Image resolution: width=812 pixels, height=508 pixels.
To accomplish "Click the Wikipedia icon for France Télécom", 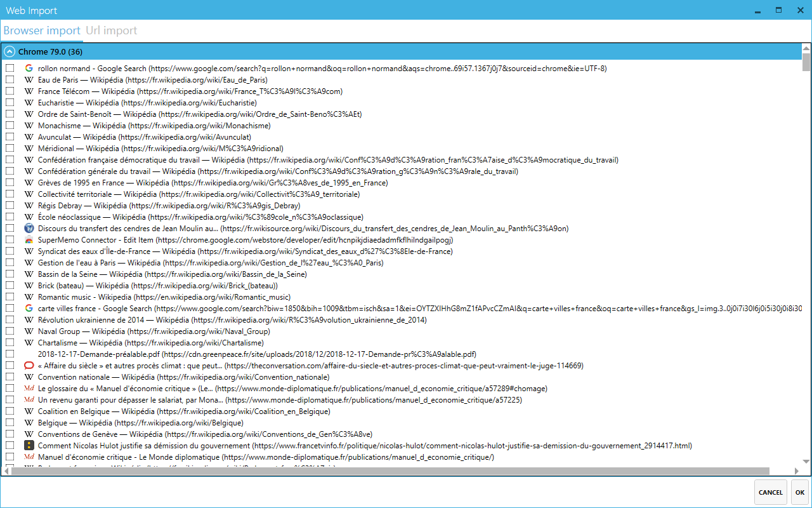I will (x=29, y=91).
